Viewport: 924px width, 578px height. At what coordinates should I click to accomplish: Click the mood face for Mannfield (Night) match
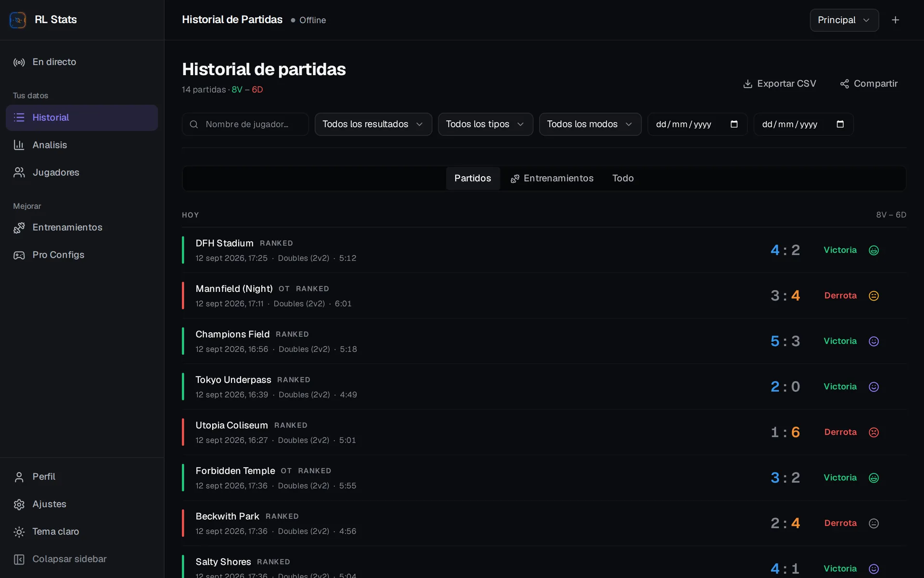[873, 296]
